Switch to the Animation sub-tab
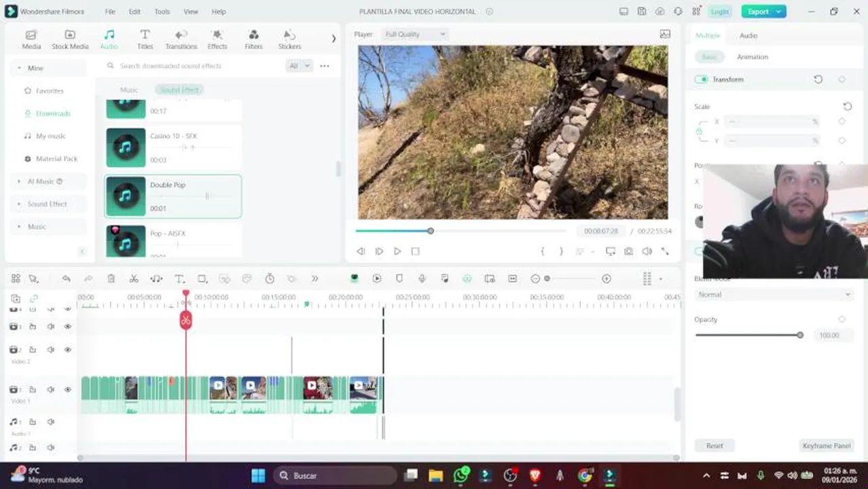 [x=753, y=57]
